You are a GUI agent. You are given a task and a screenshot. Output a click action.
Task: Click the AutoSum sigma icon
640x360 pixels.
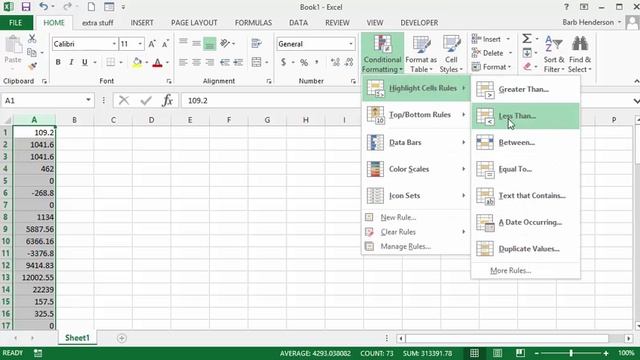[x=527, y=39]
